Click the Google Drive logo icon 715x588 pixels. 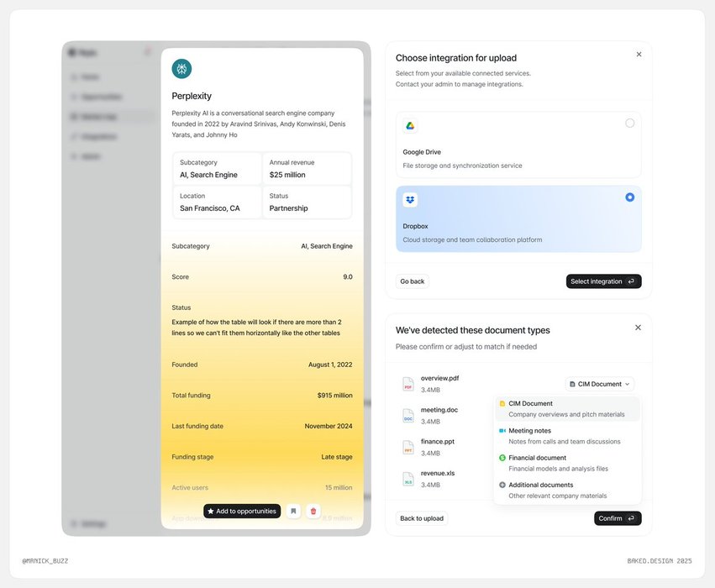tap(410, 126)
